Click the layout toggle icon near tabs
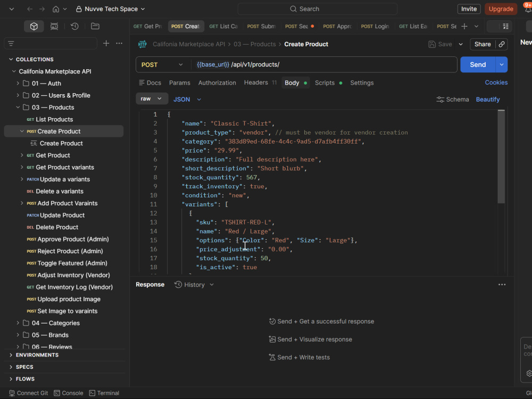Image resolution: width=532 pixels, height=399 pixels. click(505, 26)
